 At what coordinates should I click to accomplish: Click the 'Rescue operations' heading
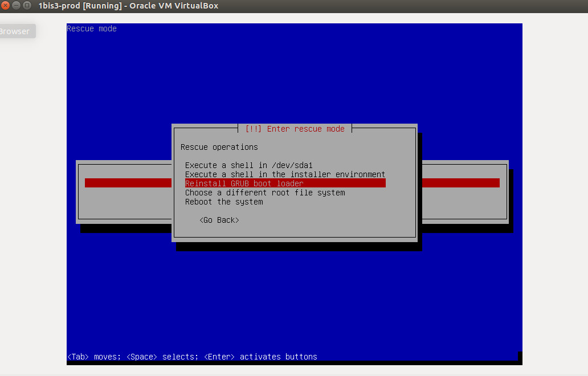[219, 147]
